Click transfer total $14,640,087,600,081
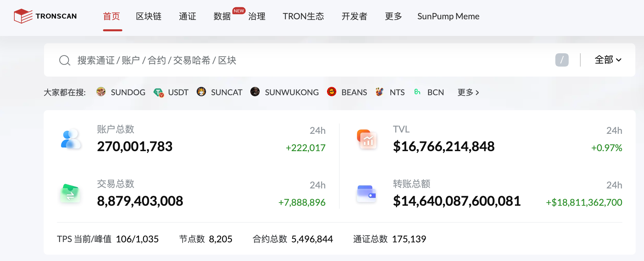The height and width of the screenshot is (261, 644). pyautogui.click(x=457, y=201)
